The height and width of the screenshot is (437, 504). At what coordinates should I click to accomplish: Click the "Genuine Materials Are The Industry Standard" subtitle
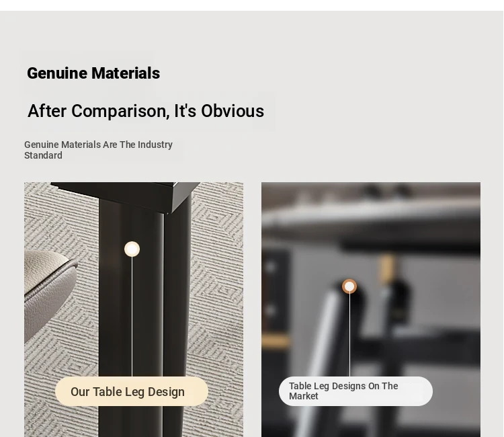point(98,150)
